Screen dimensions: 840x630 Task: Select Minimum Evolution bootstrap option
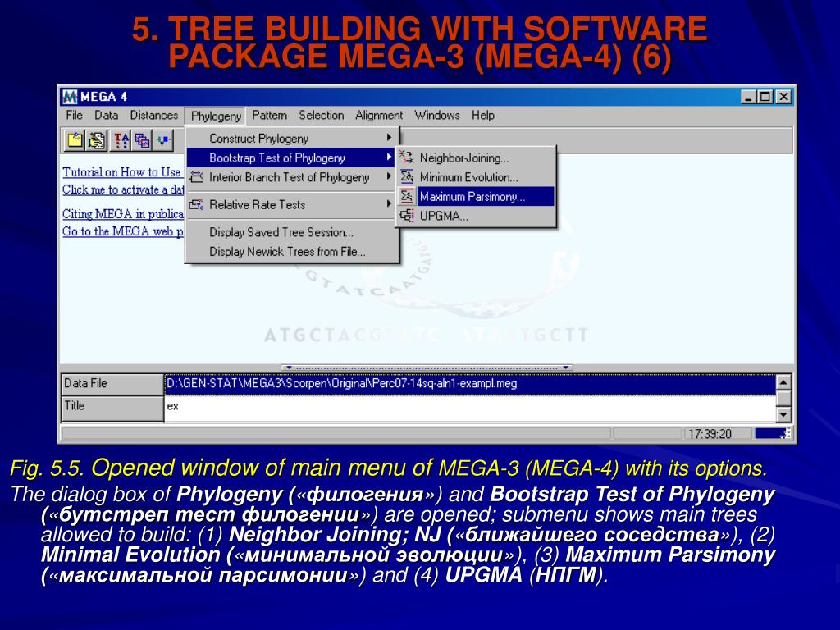477,177
